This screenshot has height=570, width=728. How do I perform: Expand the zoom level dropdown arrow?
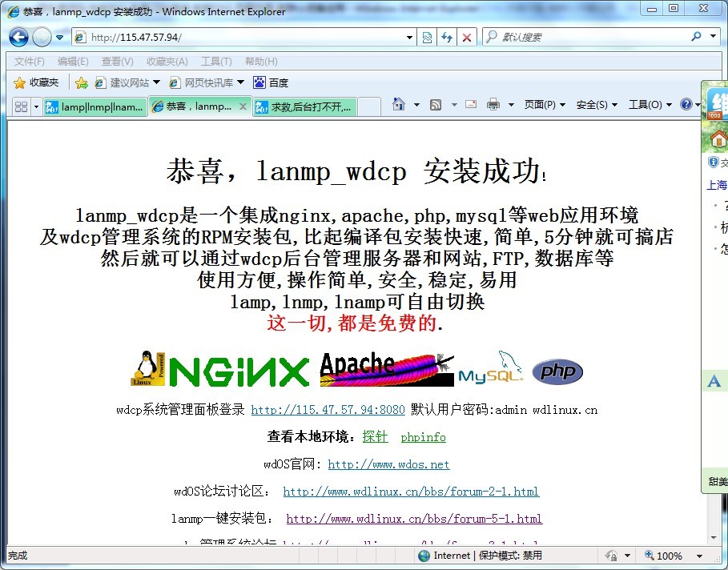(698, 556)
